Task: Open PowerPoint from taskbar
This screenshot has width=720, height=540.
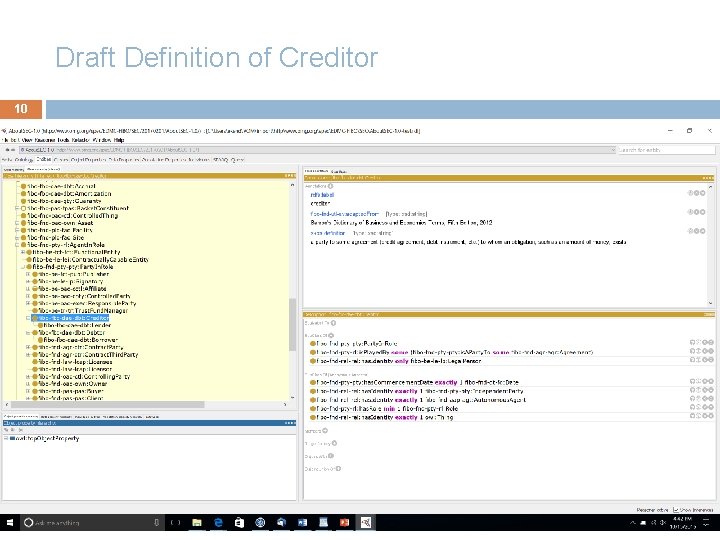Action: click(x=344, y=523)
